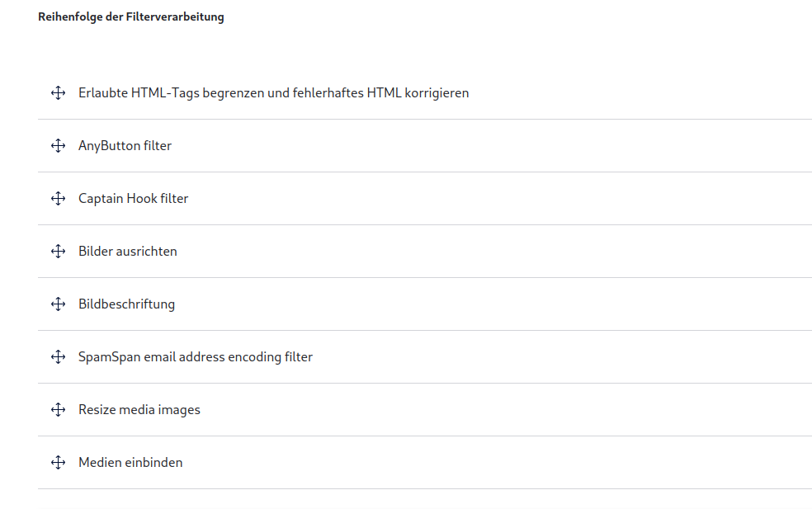Click the move icon beside "Captain Hook filter"
812x509 pixels.
[x=58, y=198]
